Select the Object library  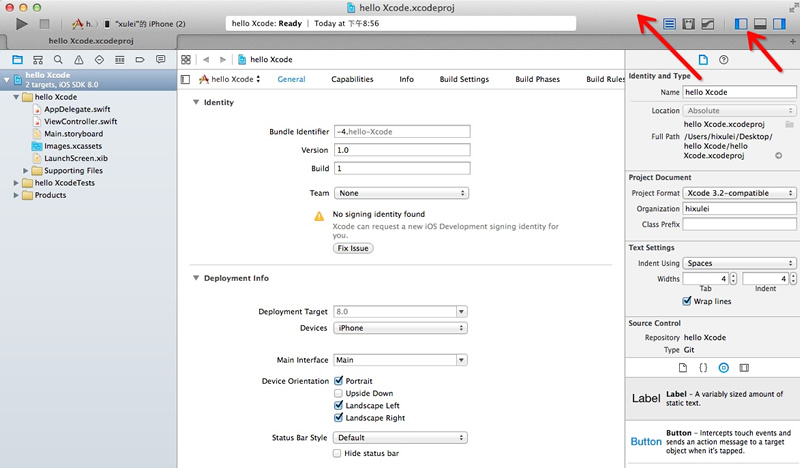[723, 367]
